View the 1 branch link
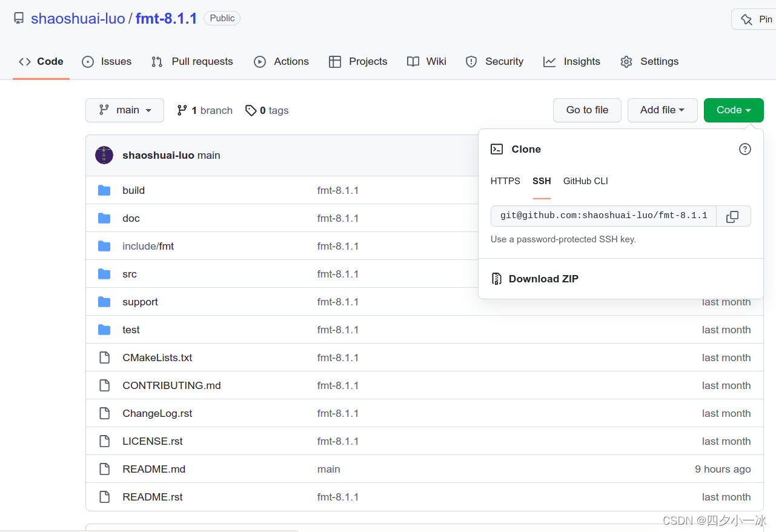This screenshot has height=532, width=776. (x=205, y=110)
